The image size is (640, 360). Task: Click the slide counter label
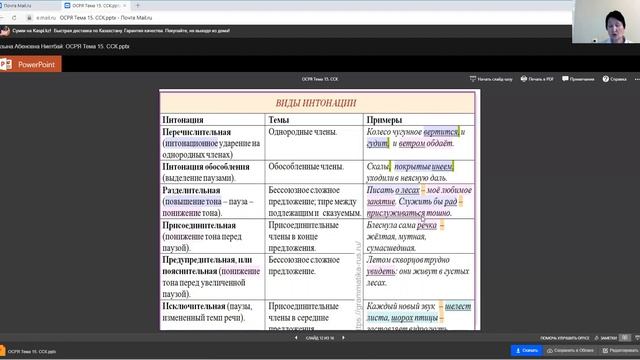tap(320, 338)
